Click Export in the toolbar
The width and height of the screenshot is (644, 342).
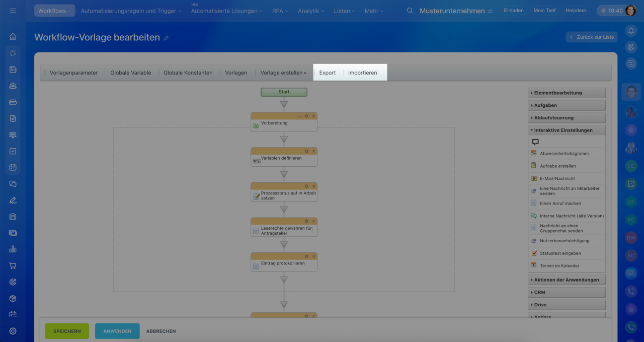click(x=328, y=73)
